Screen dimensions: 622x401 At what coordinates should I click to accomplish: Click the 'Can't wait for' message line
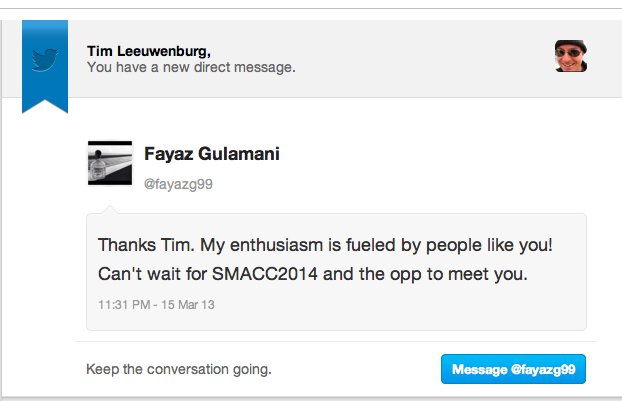click(x=313, y=274)
